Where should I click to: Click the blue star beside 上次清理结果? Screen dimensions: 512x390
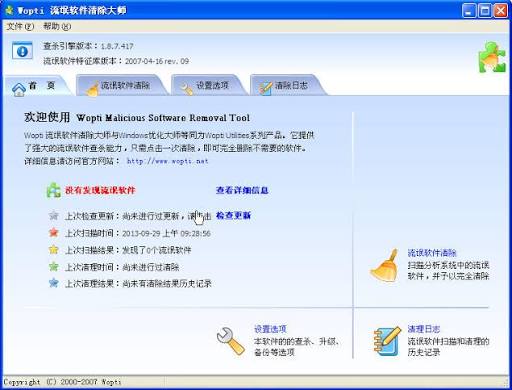(54, 283)
